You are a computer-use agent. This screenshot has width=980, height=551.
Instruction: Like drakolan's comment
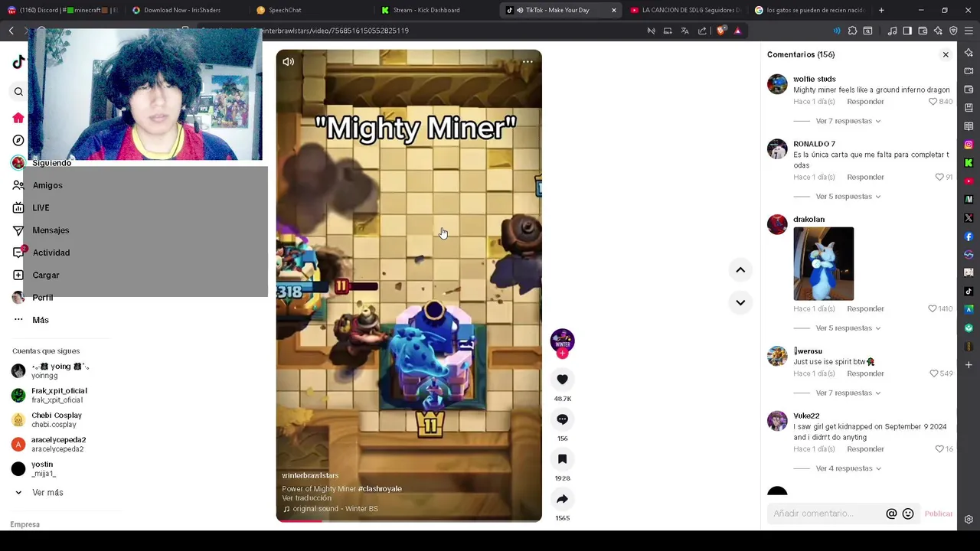933,309
